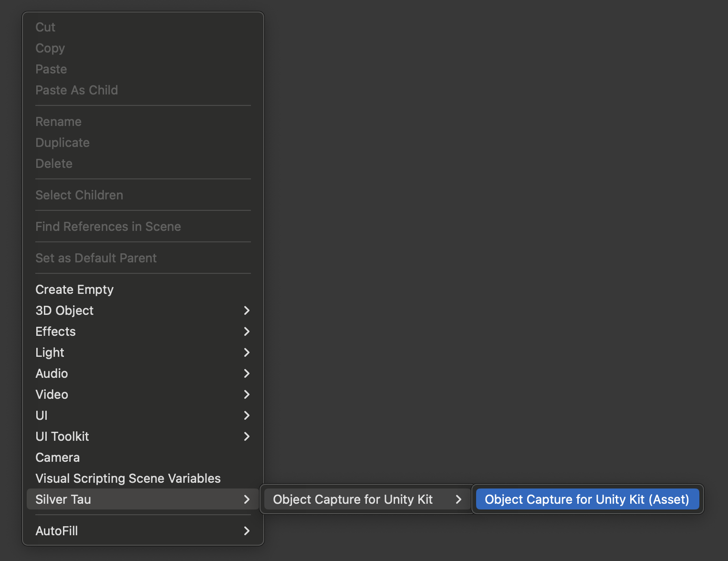Choose Create Empty from the context menu

coord(143,290)
